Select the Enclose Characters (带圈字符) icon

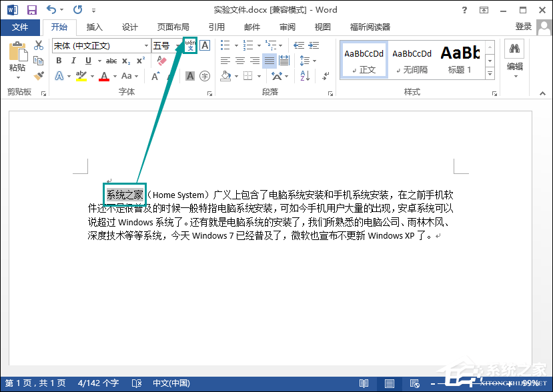(205, 75)
